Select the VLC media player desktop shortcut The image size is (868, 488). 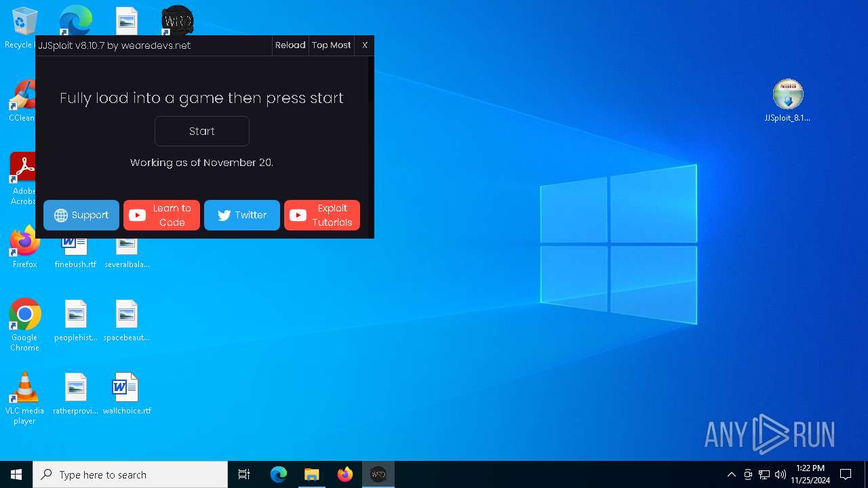pos(24,399)
